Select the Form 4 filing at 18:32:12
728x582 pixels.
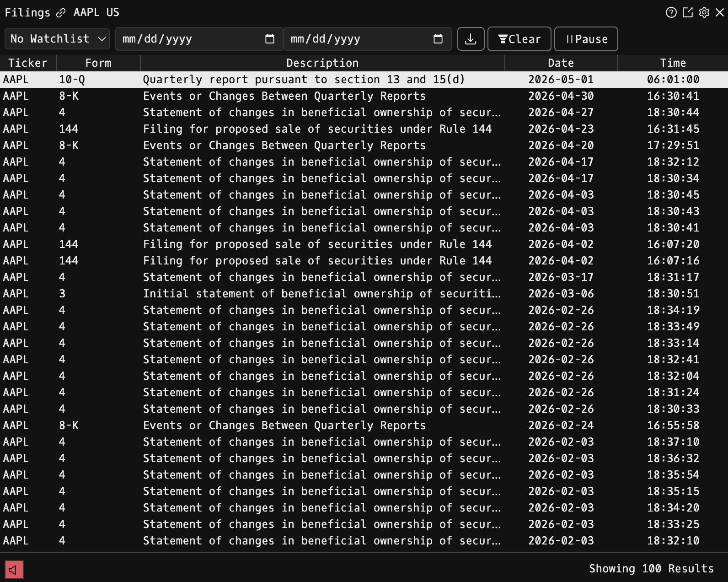pos(364,162)
